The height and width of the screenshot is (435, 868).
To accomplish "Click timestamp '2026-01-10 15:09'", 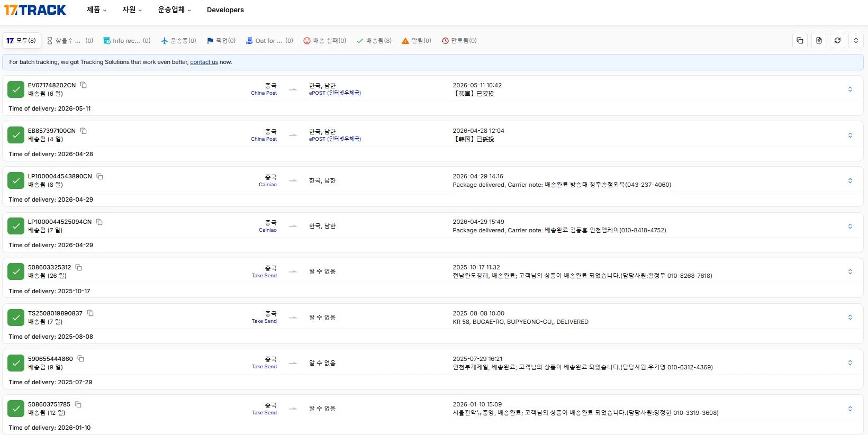I will click(477, 404).
